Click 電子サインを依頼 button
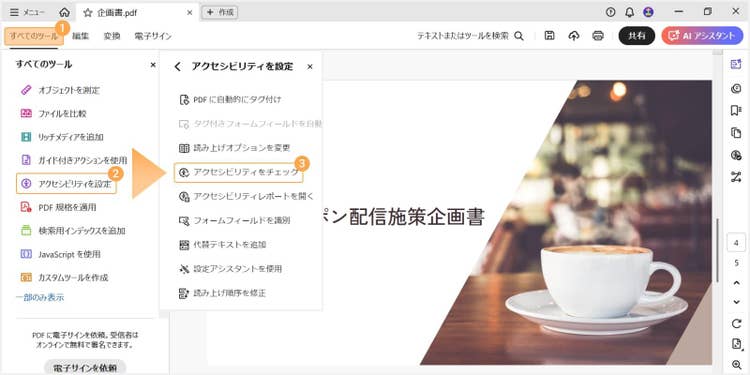The width and height of the screenshot is (750, 375). pos(85,368)
